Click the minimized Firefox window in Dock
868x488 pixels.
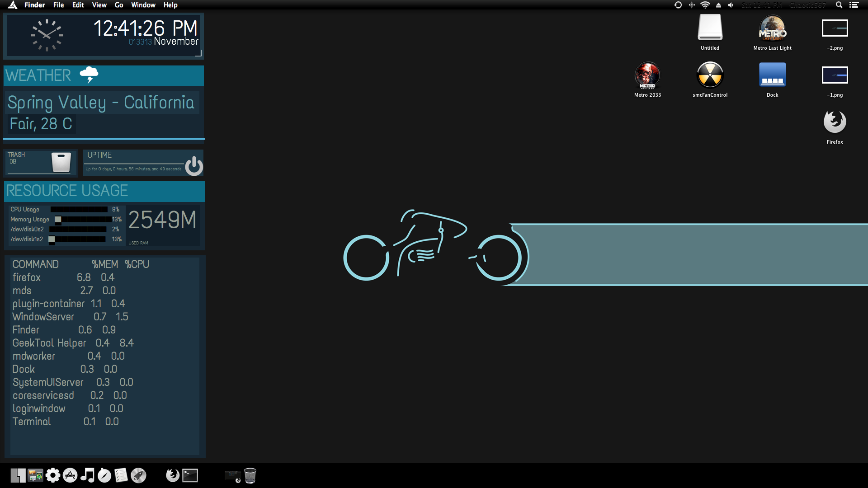[x=233, y=476]
